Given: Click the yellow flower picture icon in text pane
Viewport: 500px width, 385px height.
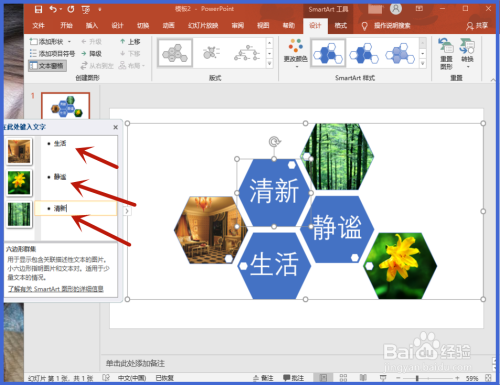Looking at the screenshot, I should click(19, 183).
